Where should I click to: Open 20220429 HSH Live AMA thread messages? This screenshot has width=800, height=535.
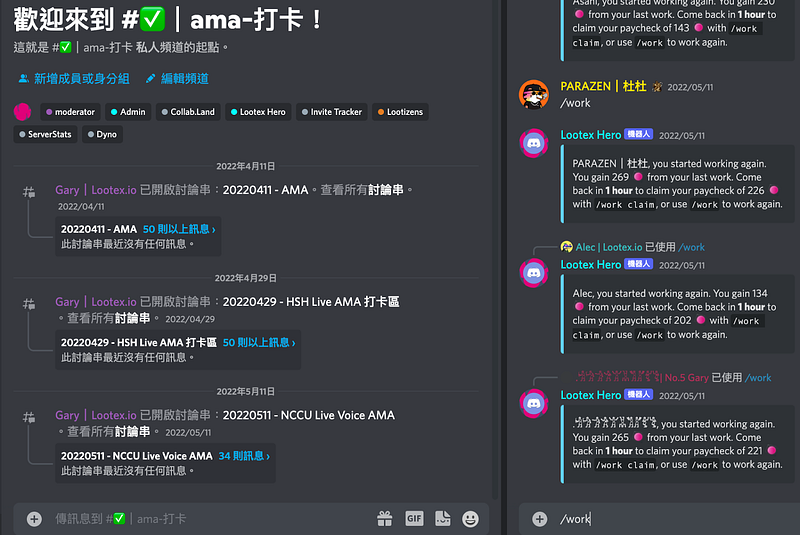click(x=259, y=342)
